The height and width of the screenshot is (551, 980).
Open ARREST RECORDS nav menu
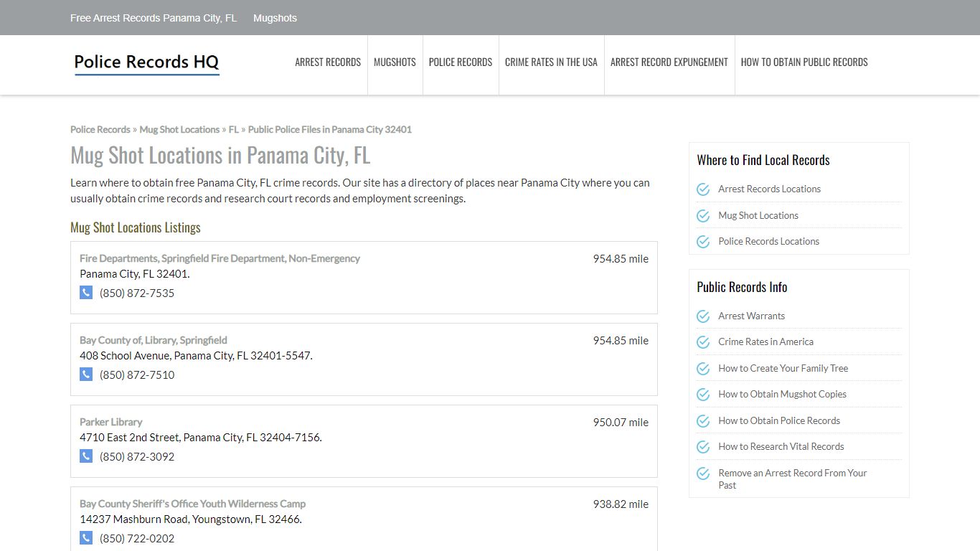328,62
